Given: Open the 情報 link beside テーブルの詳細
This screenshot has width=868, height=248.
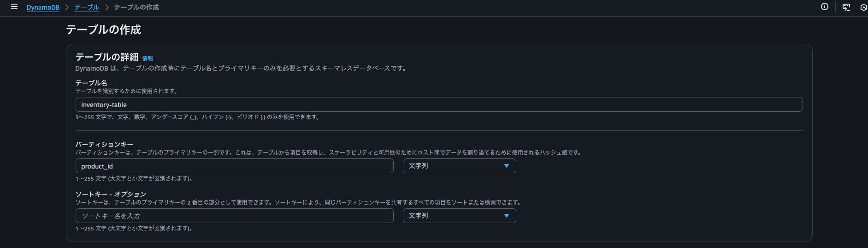Looking at the screenshot, I should (x=148, y=59).
